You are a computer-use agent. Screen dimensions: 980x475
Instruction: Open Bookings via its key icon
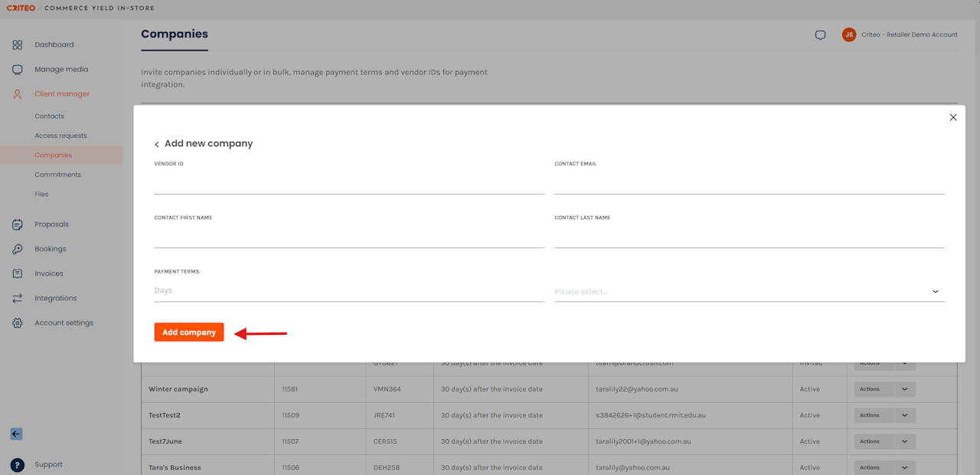(x=17, y=249)
